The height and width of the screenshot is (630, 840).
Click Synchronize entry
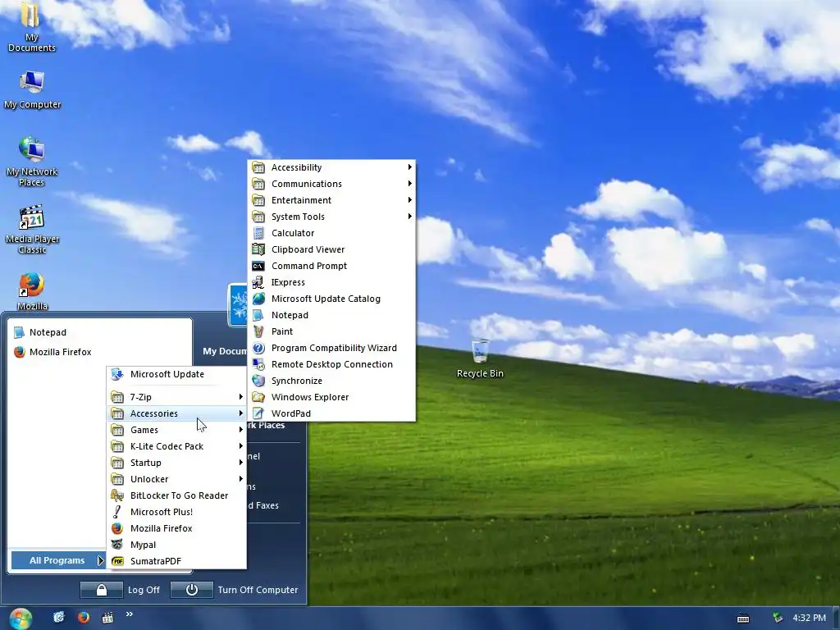(x=331, y=381)
